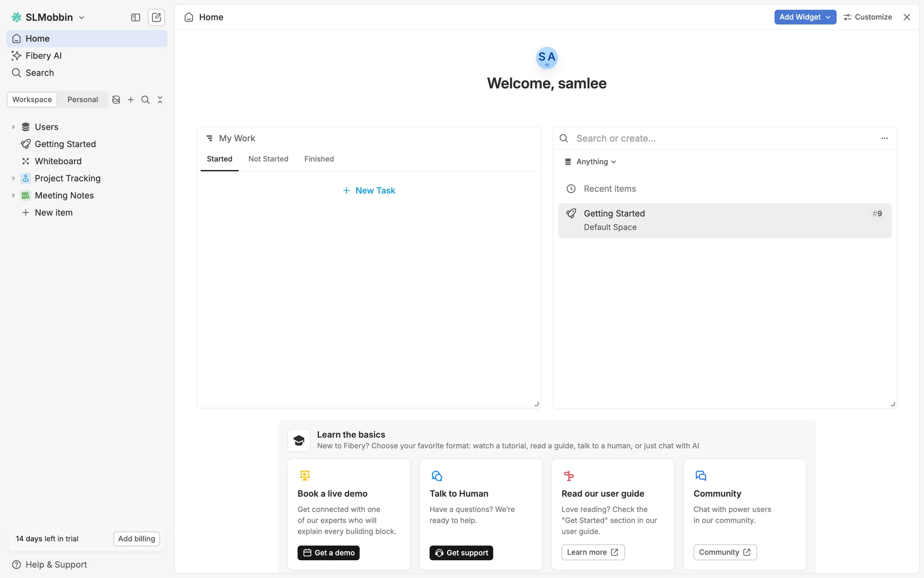Open Fibery AI from sidebar
This screenshot has height=578, width=924.
tap(43, 56)
